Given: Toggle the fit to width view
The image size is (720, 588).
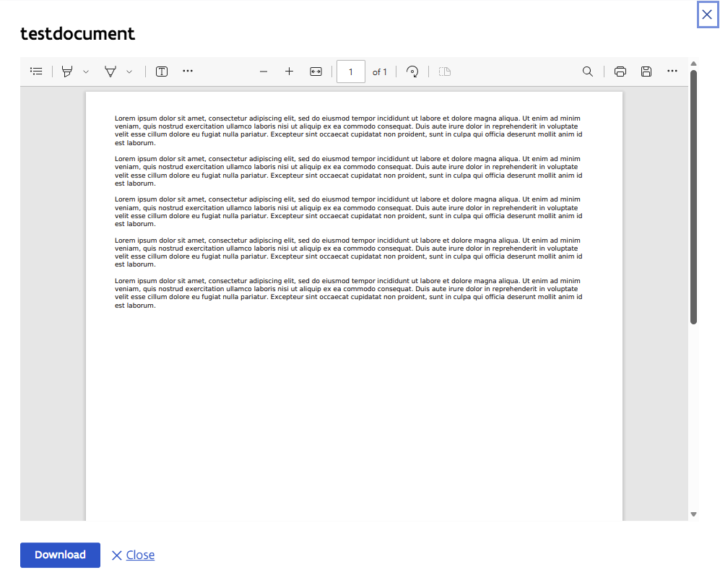Looking at the screenshot, I should tap(316, 72).
